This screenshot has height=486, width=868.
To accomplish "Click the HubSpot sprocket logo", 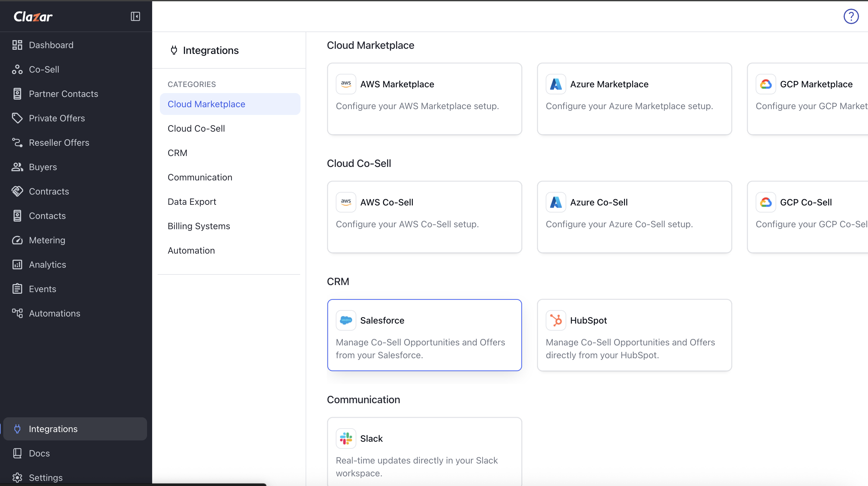I will point(556,320).
